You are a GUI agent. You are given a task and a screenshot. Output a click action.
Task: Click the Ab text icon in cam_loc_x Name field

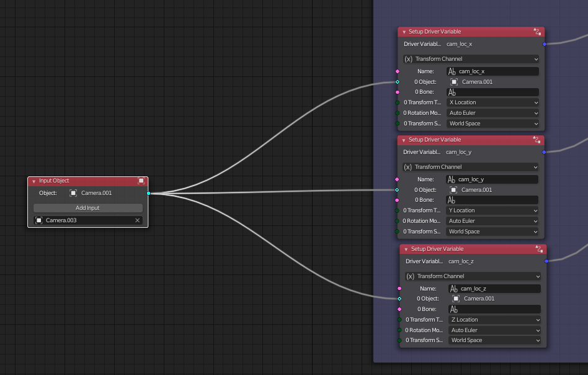[452, 71]
